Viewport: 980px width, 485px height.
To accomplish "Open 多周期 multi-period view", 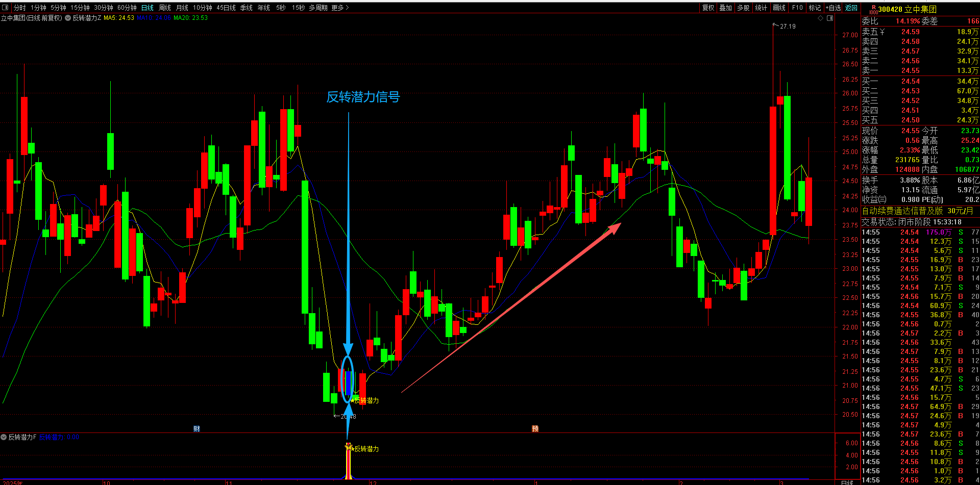I will click(318, 8).
